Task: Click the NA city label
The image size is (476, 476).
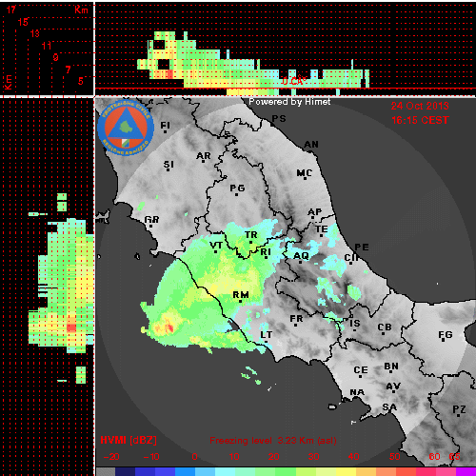Action: 357,392
